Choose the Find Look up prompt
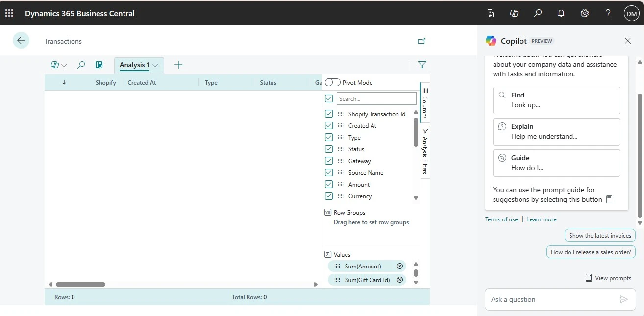644x316 pixels. tap(557, 100)
